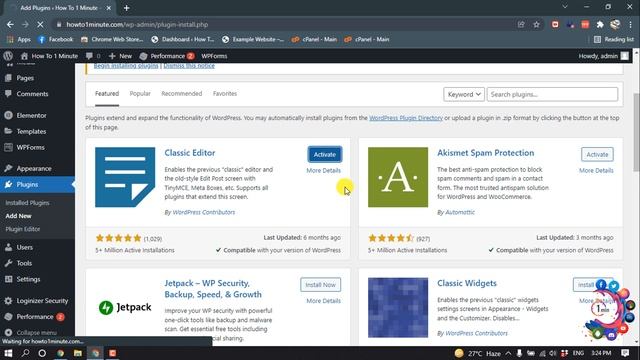Install the Jetpack plugin now
The height and width of the screenshot is (360, 640).
click(320, 284)
